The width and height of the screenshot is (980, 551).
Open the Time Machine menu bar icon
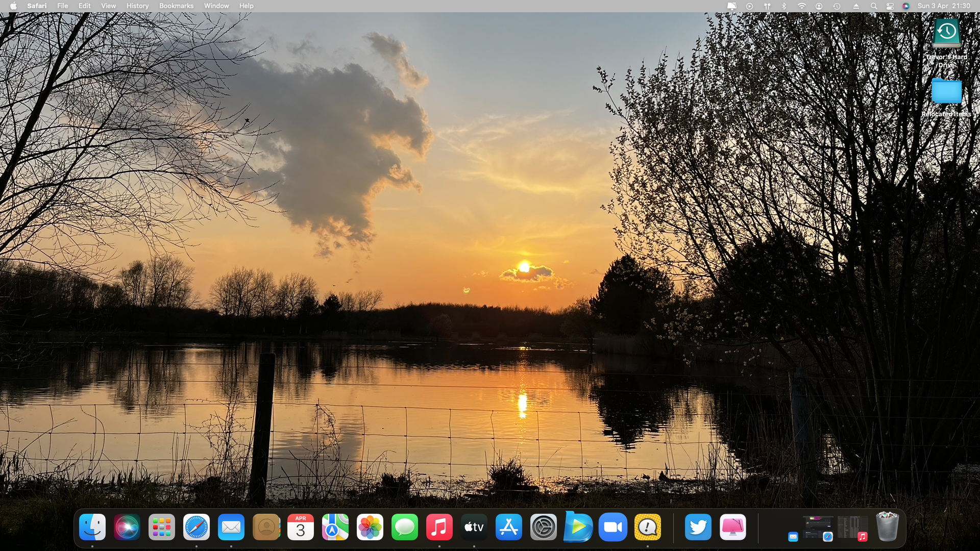coord(837,6)
